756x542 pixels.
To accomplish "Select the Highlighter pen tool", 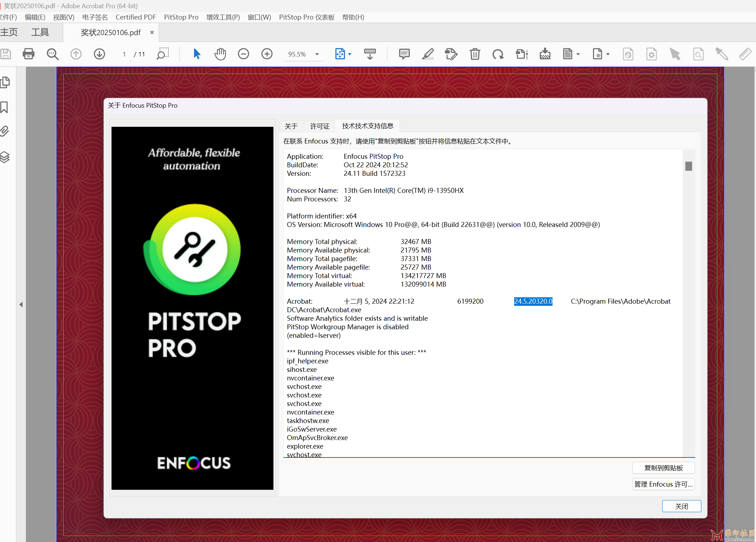I will coord(428,54).
